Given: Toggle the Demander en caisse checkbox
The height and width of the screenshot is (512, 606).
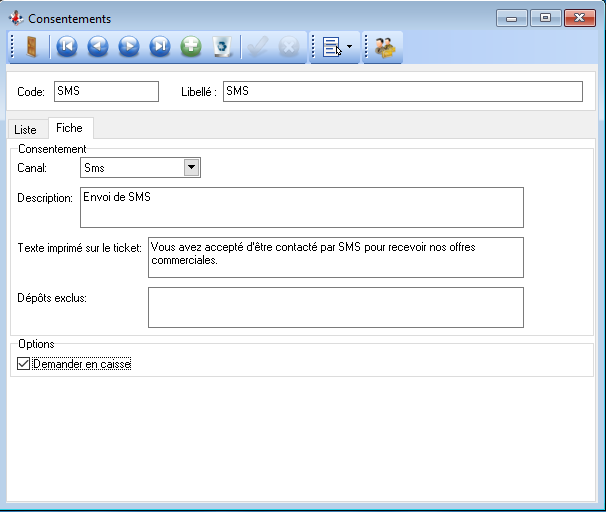Looking at the screenshot, I should (x=24, y=364).
